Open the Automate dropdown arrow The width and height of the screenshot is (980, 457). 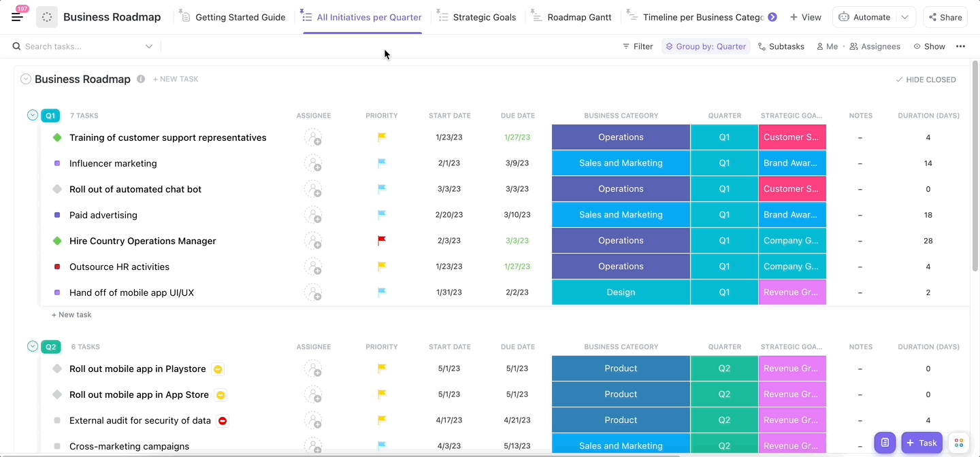coord(904,17)
